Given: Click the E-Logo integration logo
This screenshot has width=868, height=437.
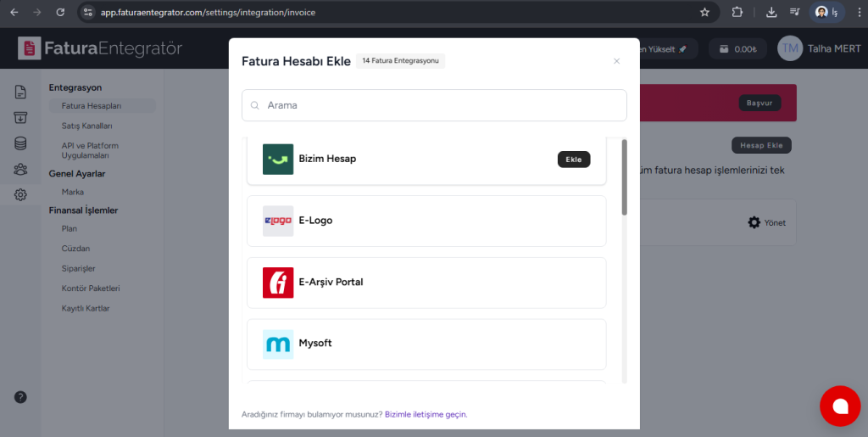Looking at the screenshot, I should pyautogui.click(x=278, y=221).
